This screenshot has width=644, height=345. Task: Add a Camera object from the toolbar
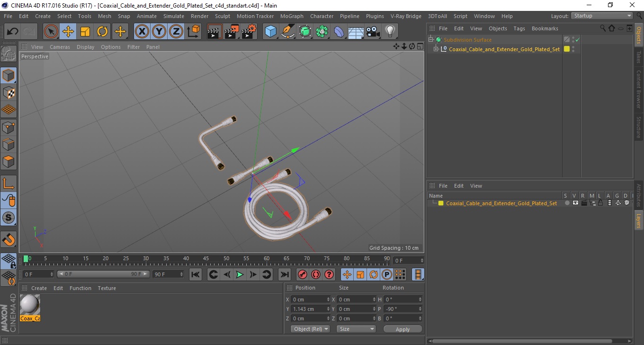tap(373, 32)
